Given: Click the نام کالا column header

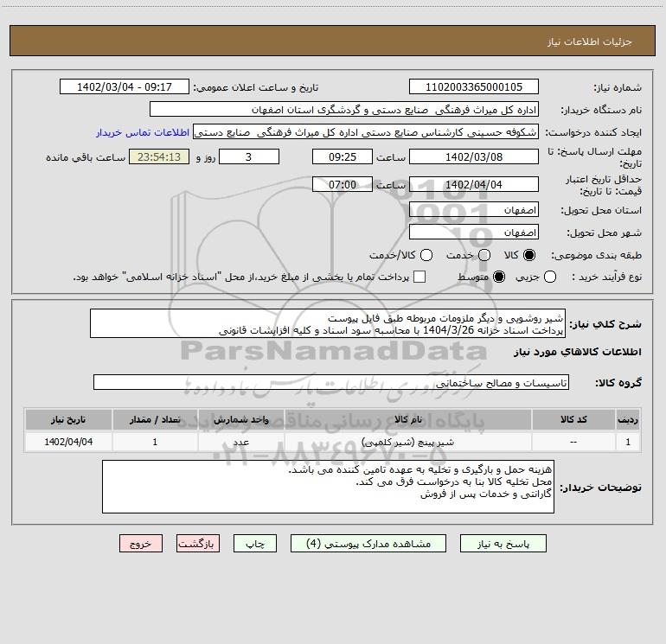Looking at the screenshot, I should point(407,419).
